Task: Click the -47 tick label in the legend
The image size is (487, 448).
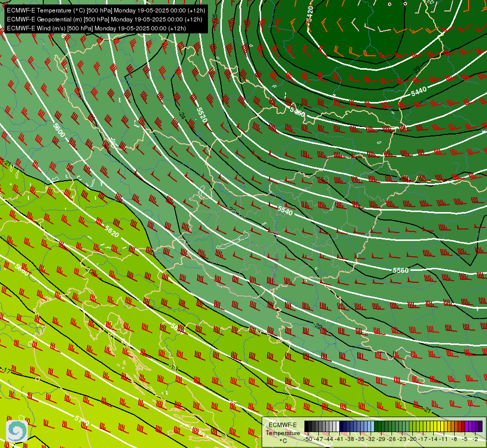Action: click(318, 439)
